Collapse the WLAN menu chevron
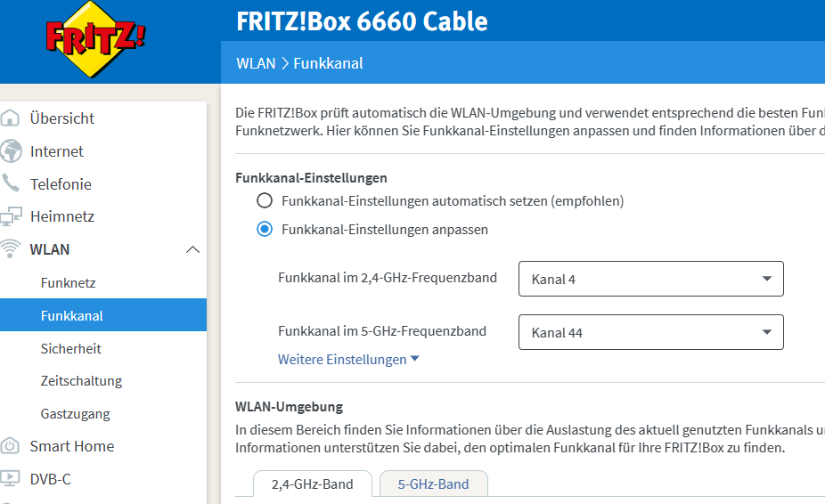This screenshot has width=825, height=504. (192, 249)
